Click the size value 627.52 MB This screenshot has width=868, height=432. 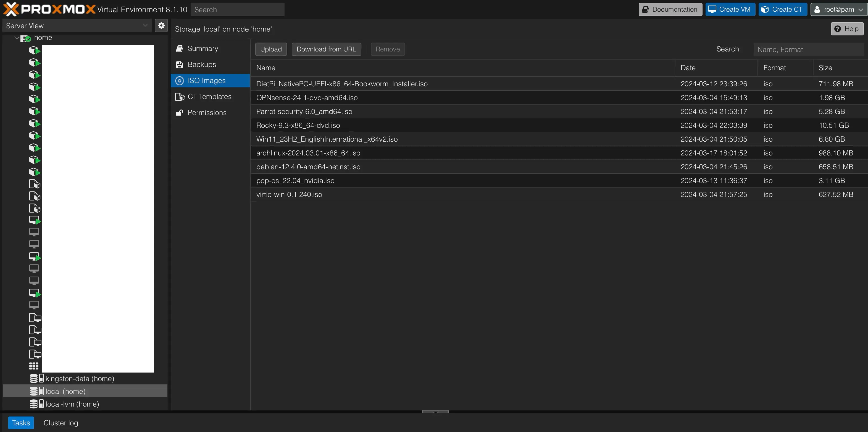click(x=836, y=194)
